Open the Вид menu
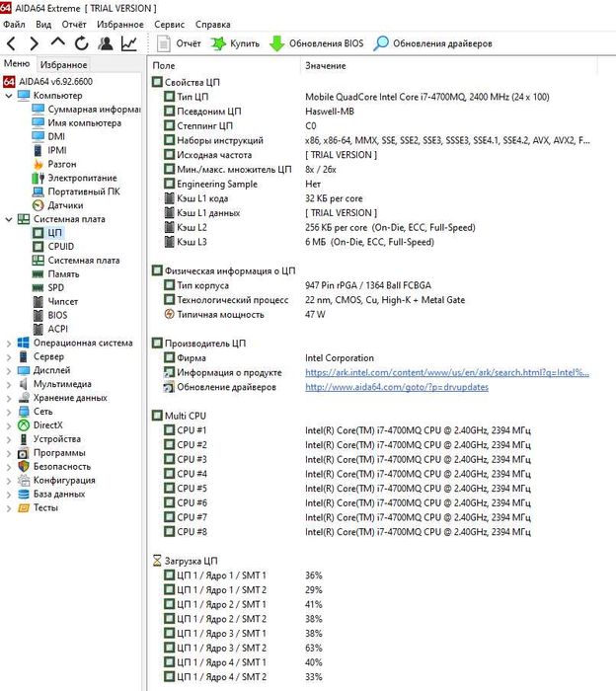 coord(43,25)
